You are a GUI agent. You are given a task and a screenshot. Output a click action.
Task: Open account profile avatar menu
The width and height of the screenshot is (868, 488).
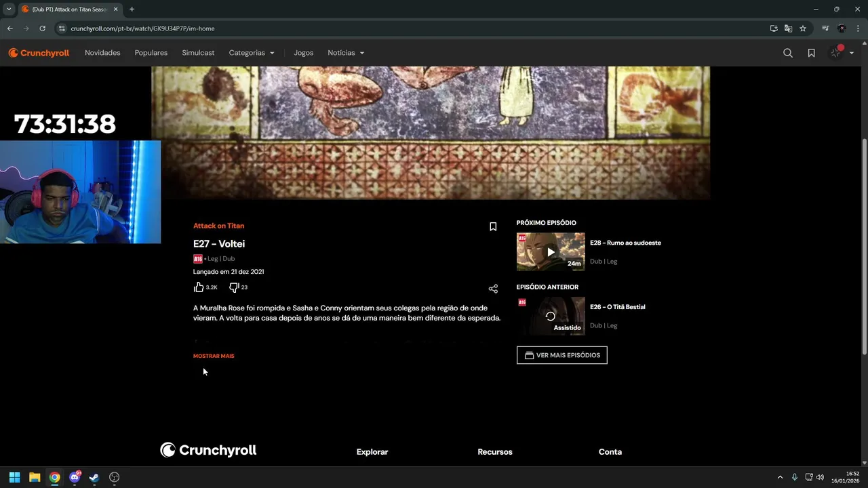click(x=837, y=53)
